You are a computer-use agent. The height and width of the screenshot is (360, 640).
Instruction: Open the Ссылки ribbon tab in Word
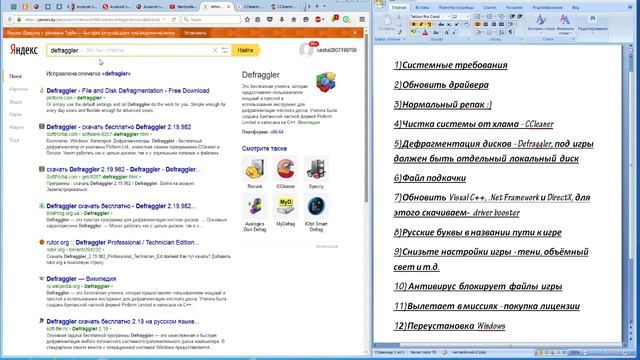pos(489,7)
